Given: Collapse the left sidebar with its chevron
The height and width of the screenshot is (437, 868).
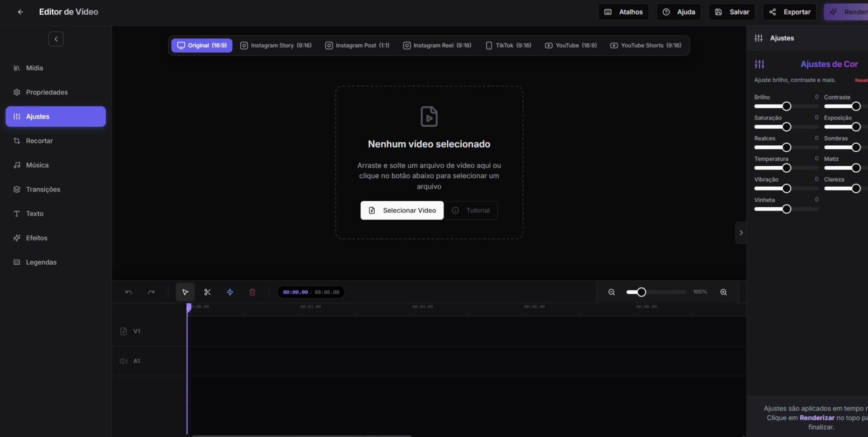Looking at the screenshot, I should click(x=56, y=39).
